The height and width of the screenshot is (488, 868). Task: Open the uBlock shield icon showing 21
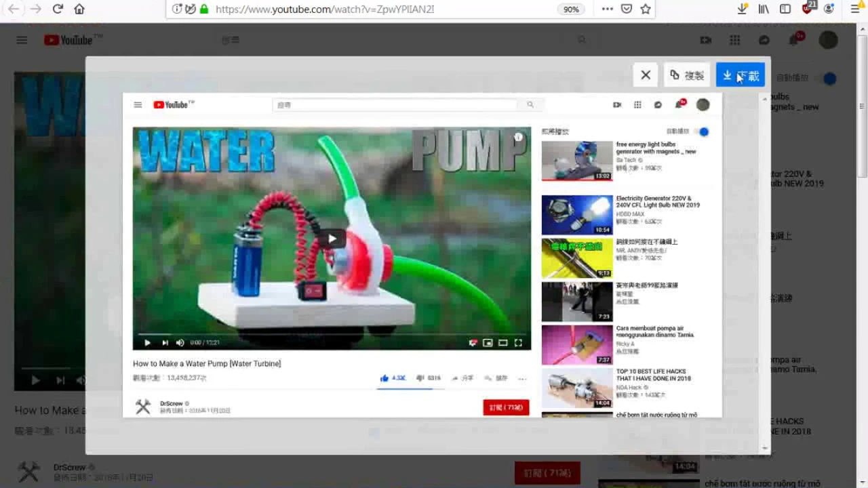808,7
